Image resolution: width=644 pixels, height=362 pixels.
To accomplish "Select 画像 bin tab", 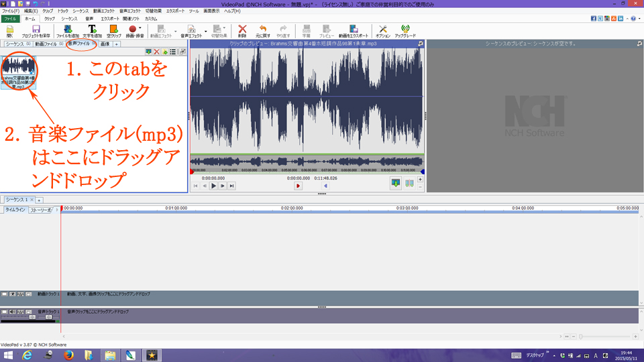I will 105,44.
